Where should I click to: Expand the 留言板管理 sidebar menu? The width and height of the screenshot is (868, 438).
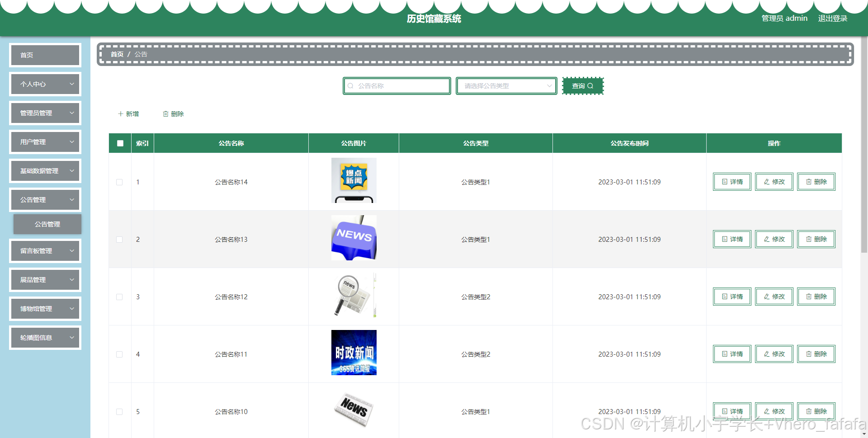45,251
